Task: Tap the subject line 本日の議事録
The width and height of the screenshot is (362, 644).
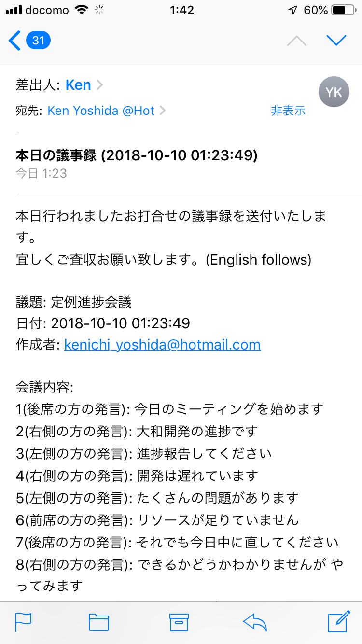Action: (x=137, y=155)
